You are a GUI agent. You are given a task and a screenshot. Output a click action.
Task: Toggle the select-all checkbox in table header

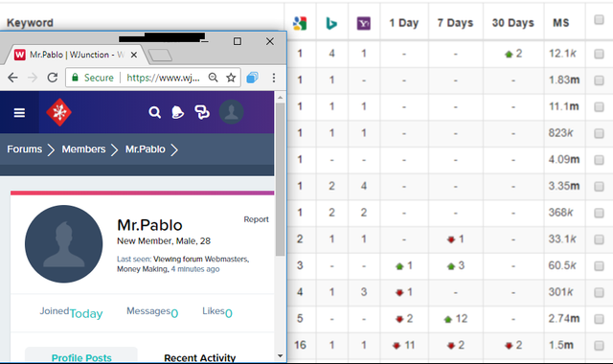[x=599, y=19]
